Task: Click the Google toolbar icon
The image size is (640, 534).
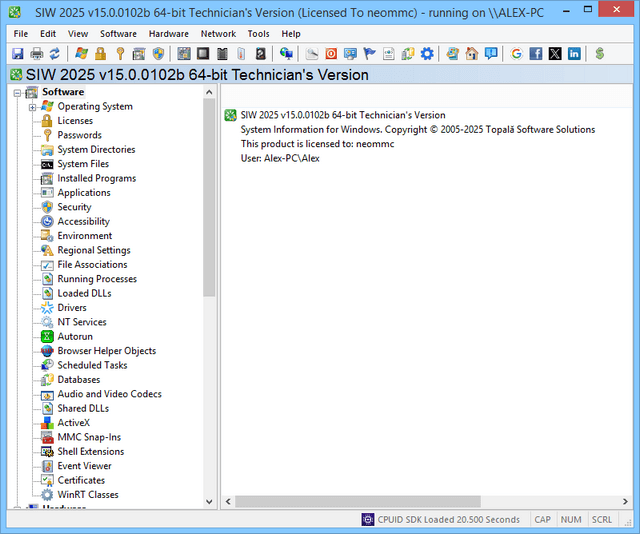Action: [516, 53]
